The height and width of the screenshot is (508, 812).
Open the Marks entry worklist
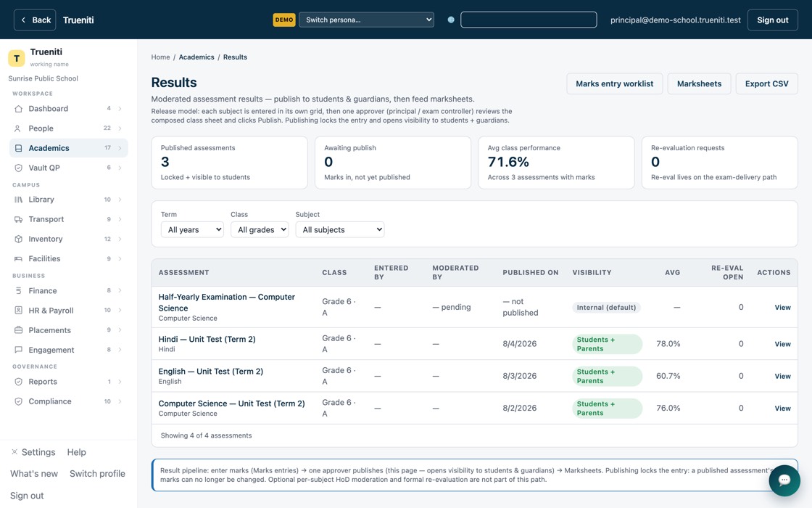point(615,83)
